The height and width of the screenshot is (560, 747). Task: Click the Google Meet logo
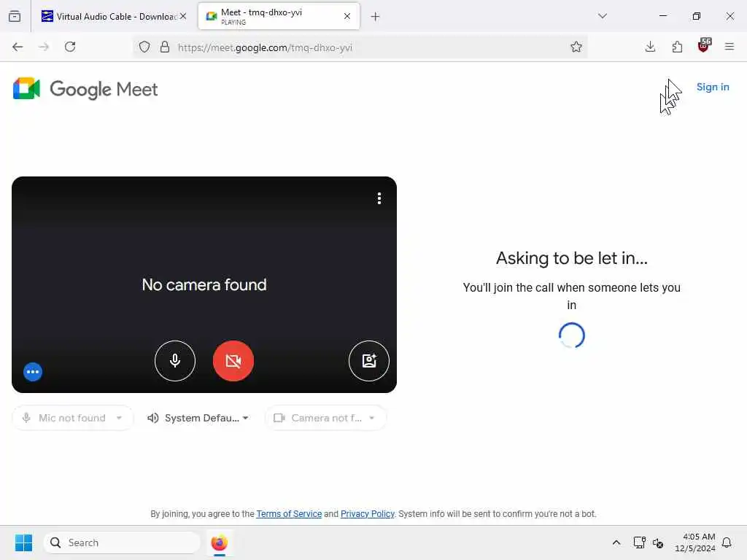[85, 89]
